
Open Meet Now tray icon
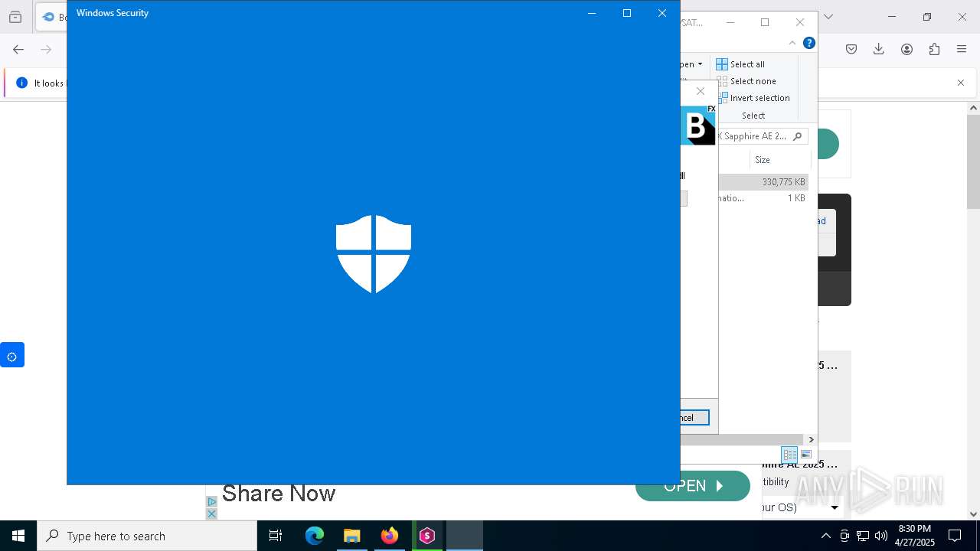[x=844, y=536]
